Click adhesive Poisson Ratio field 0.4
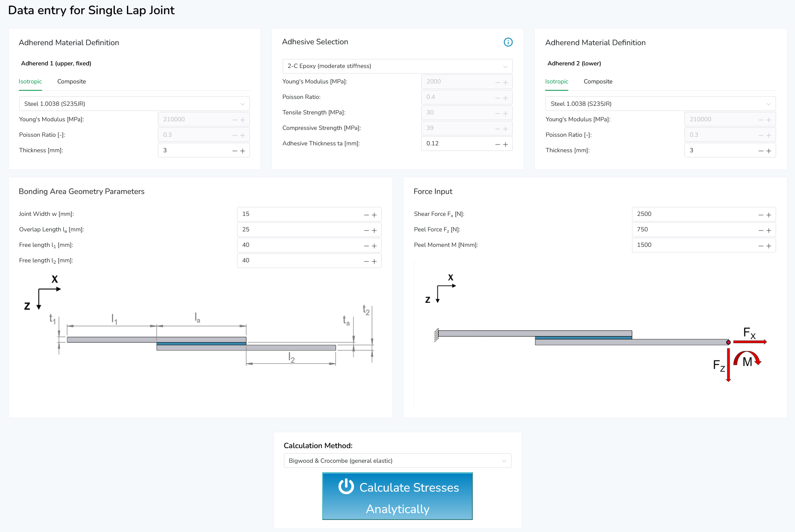 coord(467,97)
